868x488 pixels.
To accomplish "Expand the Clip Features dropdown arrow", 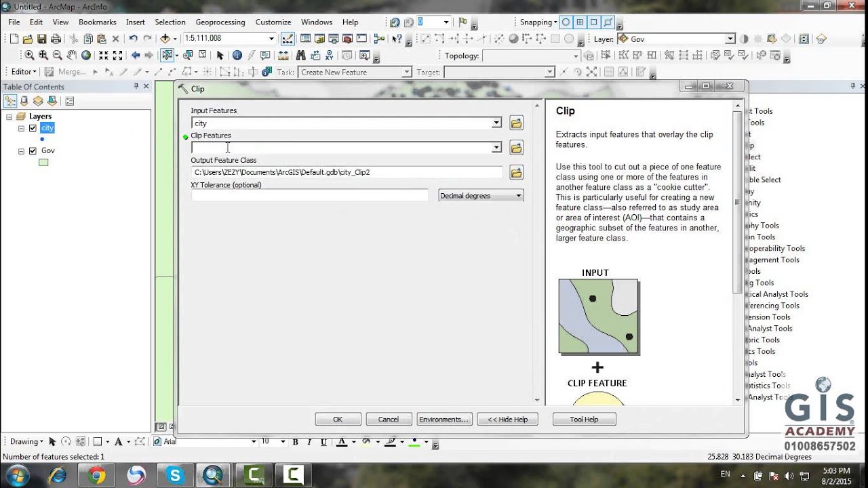I will point(496,148).
